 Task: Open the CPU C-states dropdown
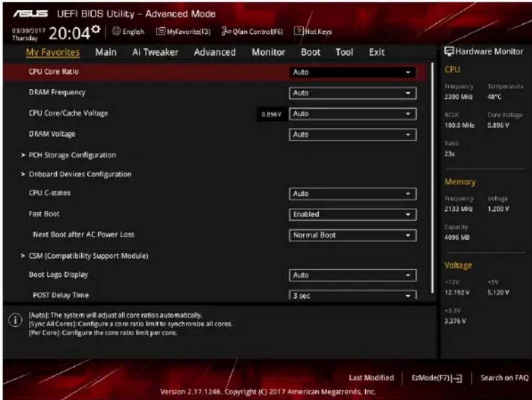pyautogui.click(x=352, y=194)
